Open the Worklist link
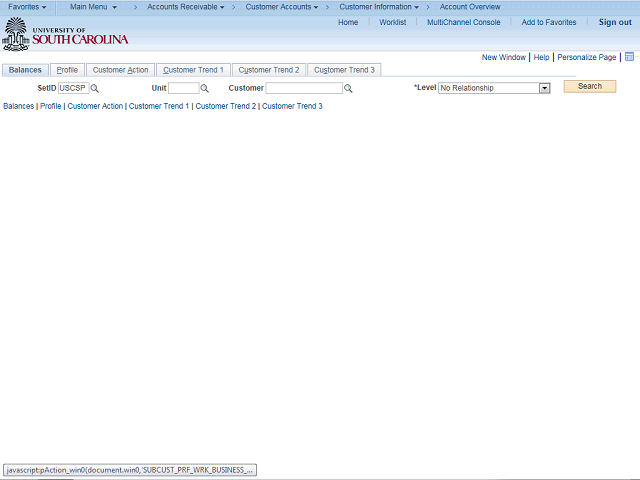This screenshot has height=480, width=640. coord(393,22)
